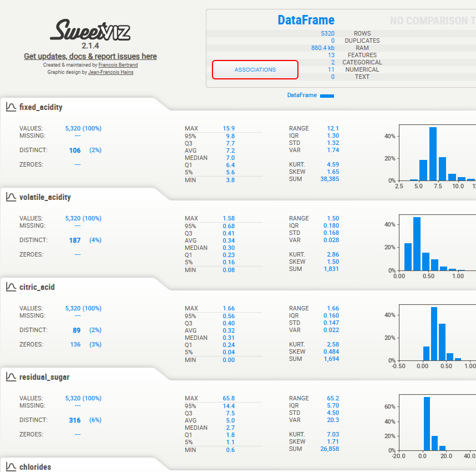Click fixed_acidity MEDIAN value 7.0
476x472 pixels.
pyautogui.click(x=230, y=158)
